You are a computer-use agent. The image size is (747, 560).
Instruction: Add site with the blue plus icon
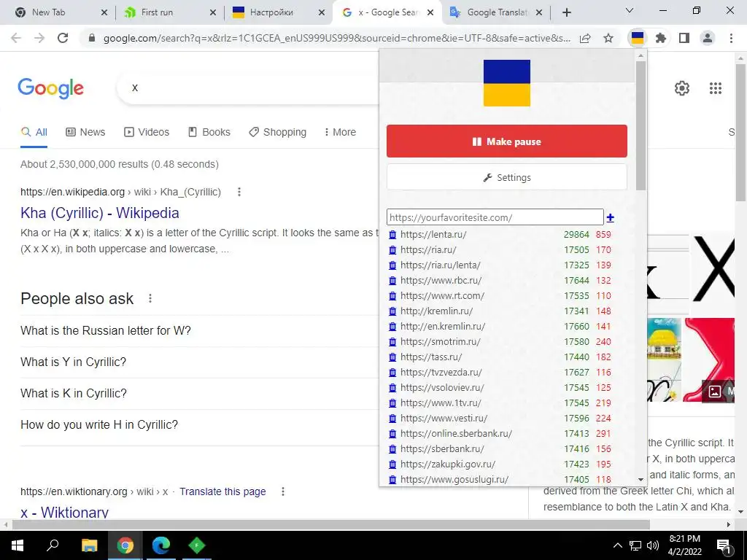[611, 217]
